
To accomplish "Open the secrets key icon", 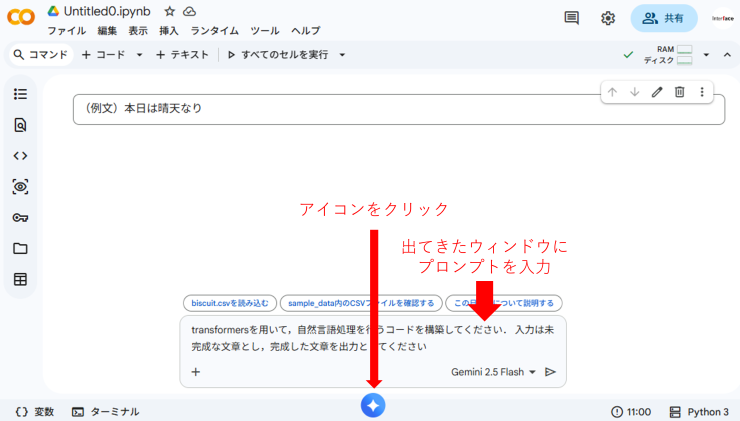I will pyautogui.click(x=20, y=218).
